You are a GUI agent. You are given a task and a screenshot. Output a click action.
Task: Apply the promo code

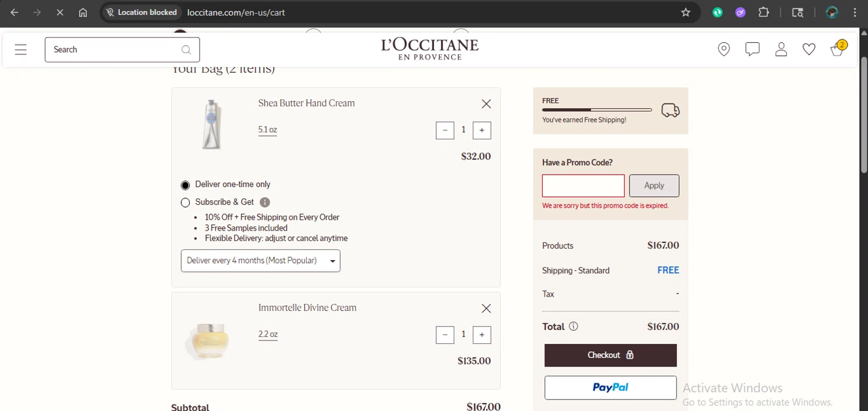(x=654, y=186)
